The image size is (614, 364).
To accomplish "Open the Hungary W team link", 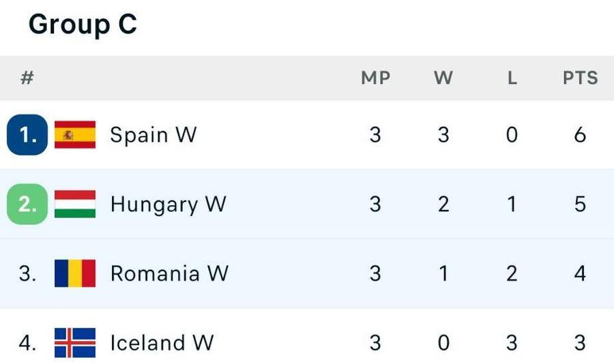I will (x=168, y=204).
